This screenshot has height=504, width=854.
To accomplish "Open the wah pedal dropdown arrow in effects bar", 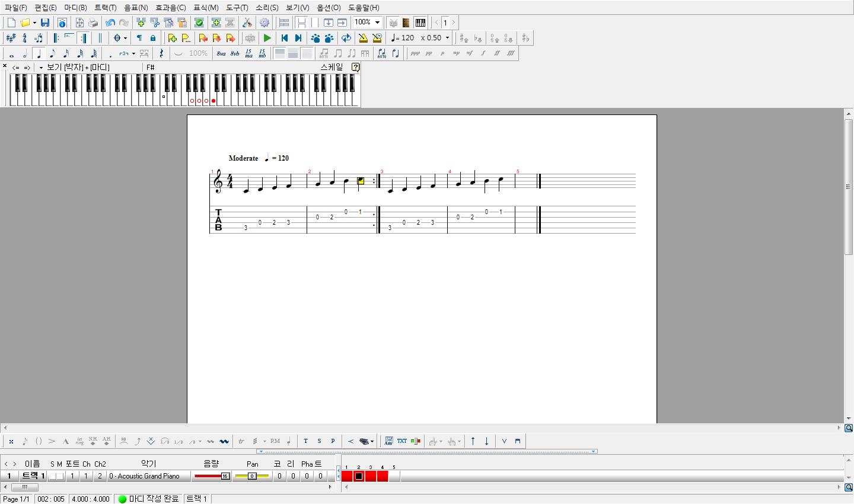I will point(372,441).
